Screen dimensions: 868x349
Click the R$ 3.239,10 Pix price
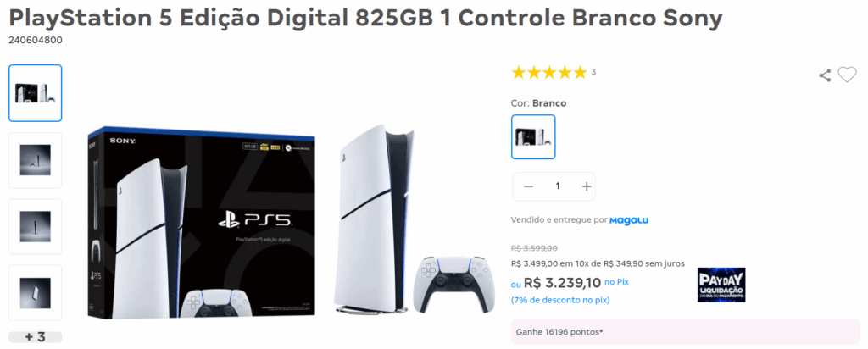563,283
